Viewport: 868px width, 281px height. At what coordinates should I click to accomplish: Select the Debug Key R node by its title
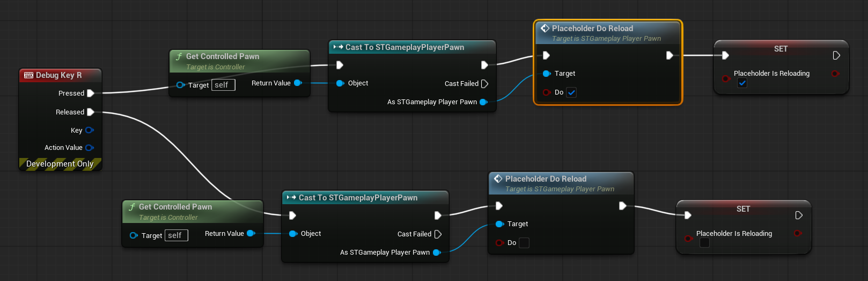pos(59,75)
